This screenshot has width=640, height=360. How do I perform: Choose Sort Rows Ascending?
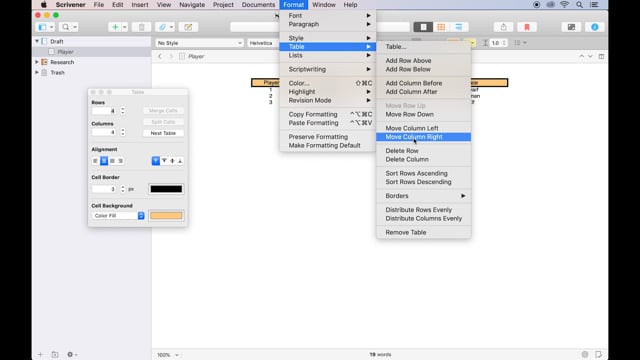click(x=423, y=173)
